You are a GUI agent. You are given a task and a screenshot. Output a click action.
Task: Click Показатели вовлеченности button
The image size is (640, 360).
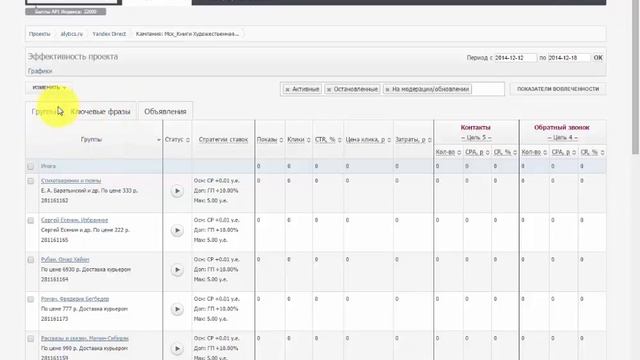tap(558, 89)
